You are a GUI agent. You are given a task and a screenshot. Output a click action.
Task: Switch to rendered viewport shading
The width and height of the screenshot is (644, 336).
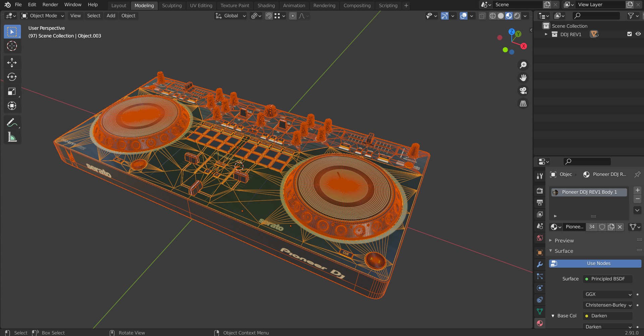[x=517, y=16]
